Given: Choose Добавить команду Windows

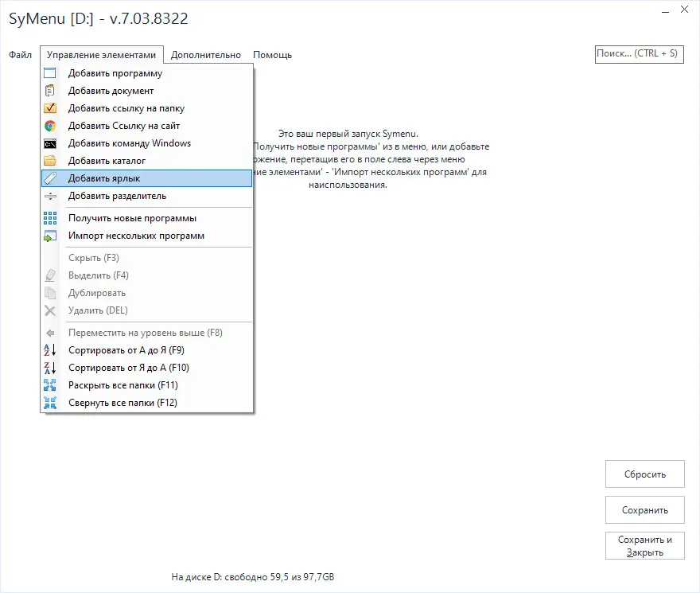Looking at the screenshot, I should point(147,143).
